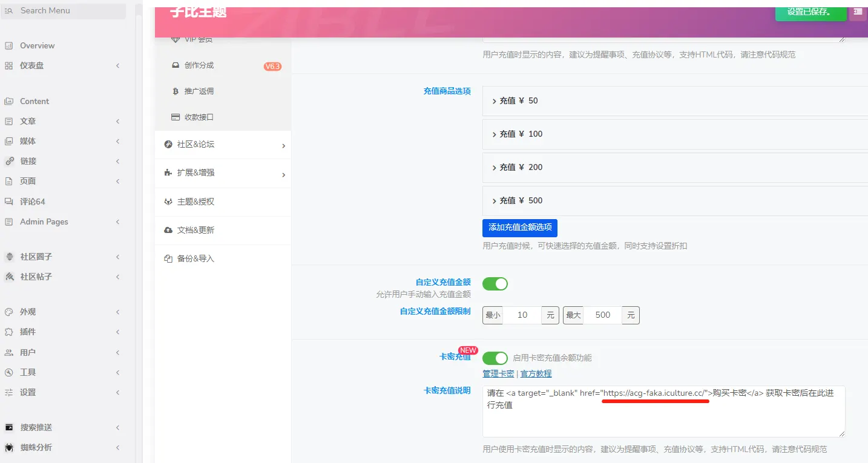Click the 工具 wrench icon
This screenshot has height=463, width=868.
click(8, 372)
